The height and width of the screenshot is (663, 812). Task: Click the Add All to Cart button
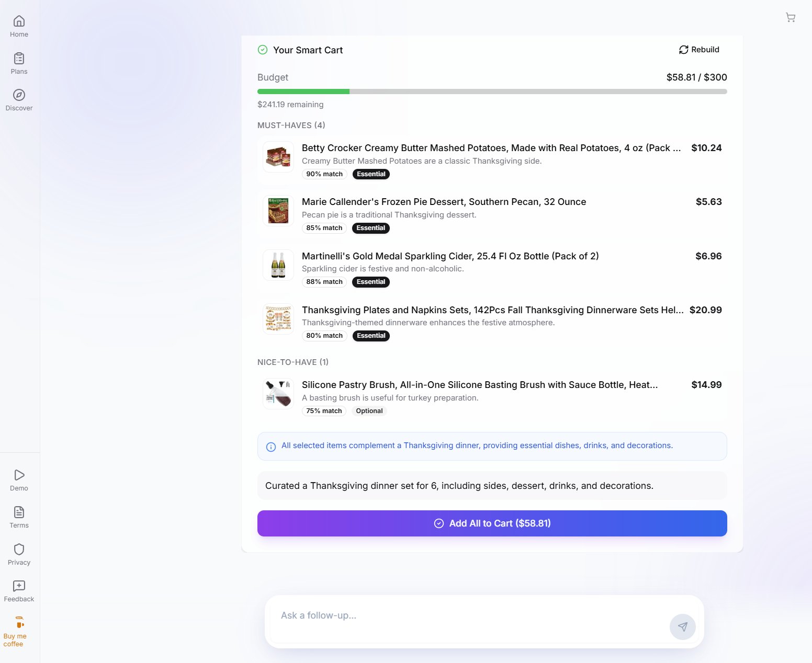(491, 523)
